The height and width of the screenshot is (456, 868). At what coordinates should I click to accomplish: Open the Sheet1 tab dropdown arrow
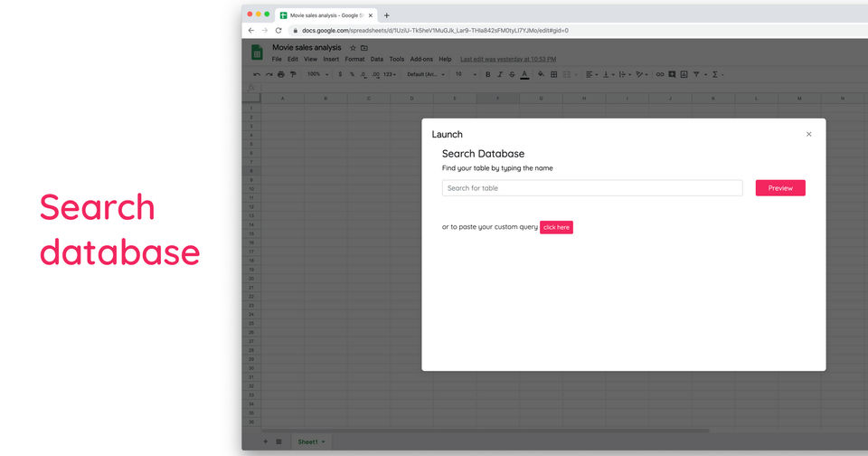click(324, 442)
